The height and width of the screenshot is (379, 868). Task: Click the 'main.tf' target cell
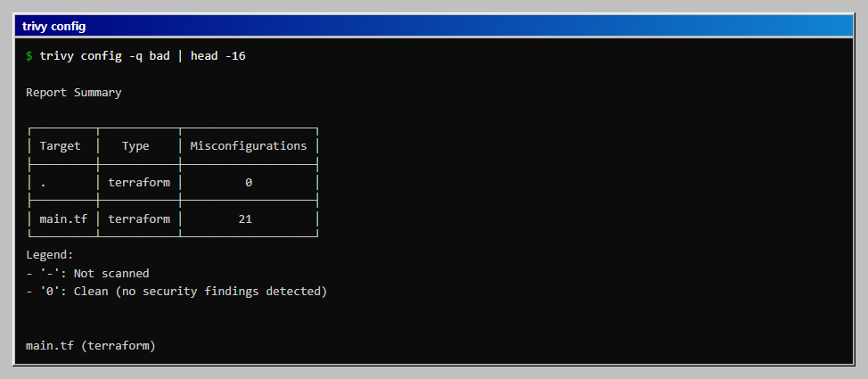click(x=63, y=218)
